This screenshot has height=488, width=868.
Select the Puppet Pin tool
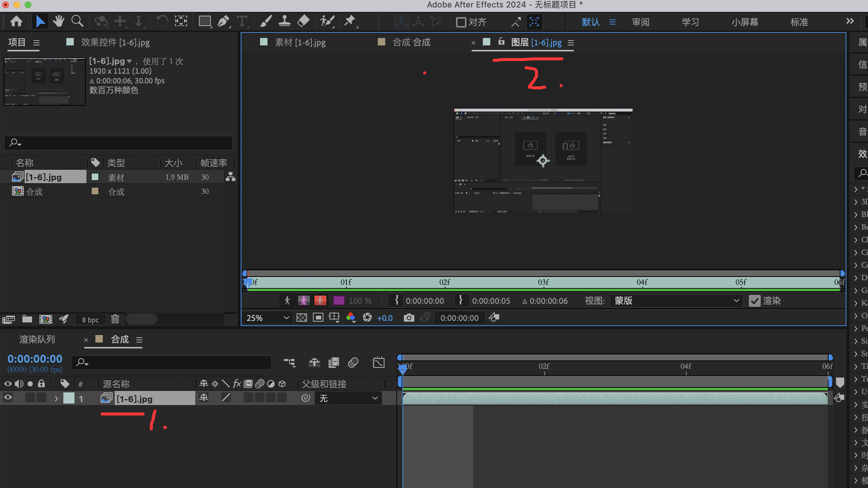point(350,21)
